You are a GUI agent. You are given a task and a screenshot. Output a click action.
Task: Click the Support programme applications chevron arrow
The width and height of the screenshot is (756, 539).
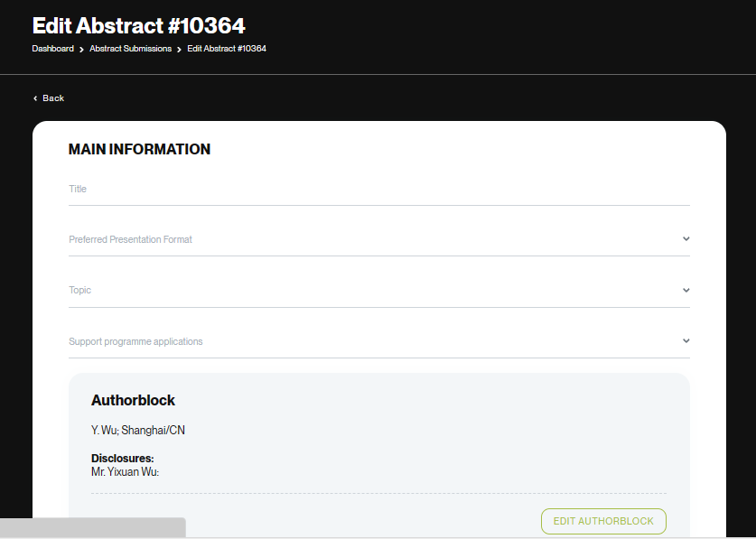pyautogui.click(x=686, y=341)
